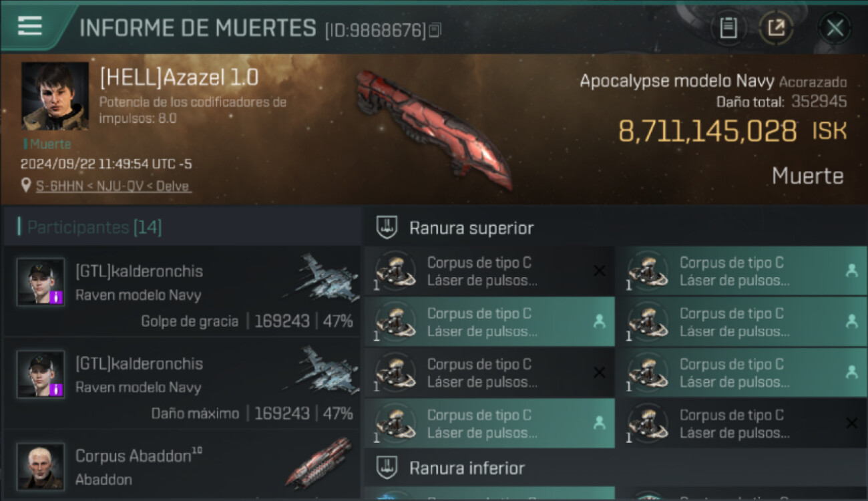Open the hamburger menu icon
The image size is (868, 501).
click(x=29, y=26)
